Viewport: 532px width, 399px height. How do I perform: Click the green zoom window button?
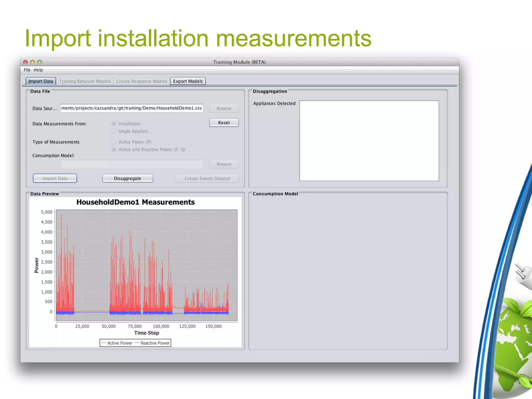(39, 62)
